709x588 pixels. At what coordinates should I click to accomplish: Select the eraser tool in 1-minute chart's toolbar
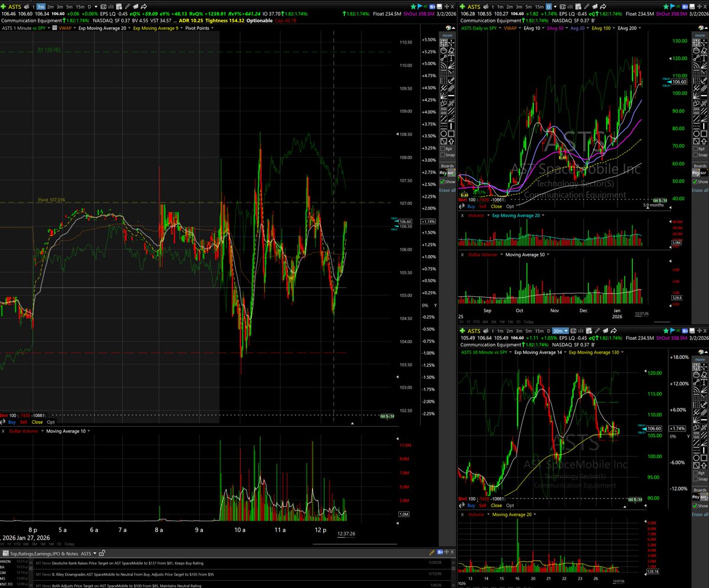(451, 50)
